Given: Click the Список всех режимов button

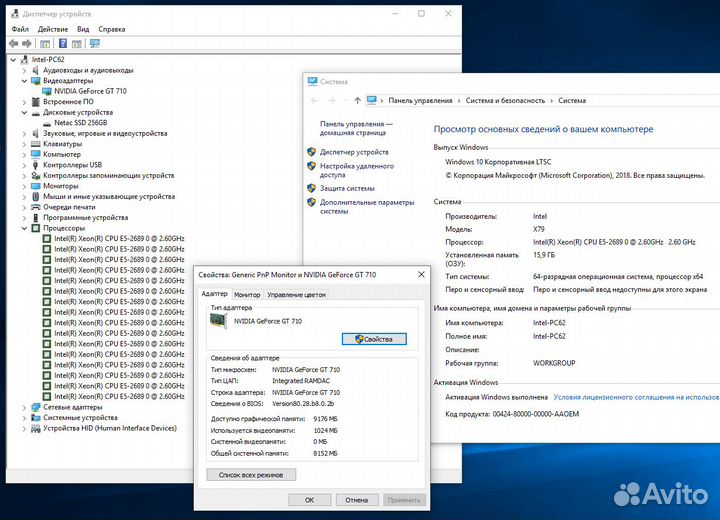Looking at the screenshot, I should click(251, 475).
